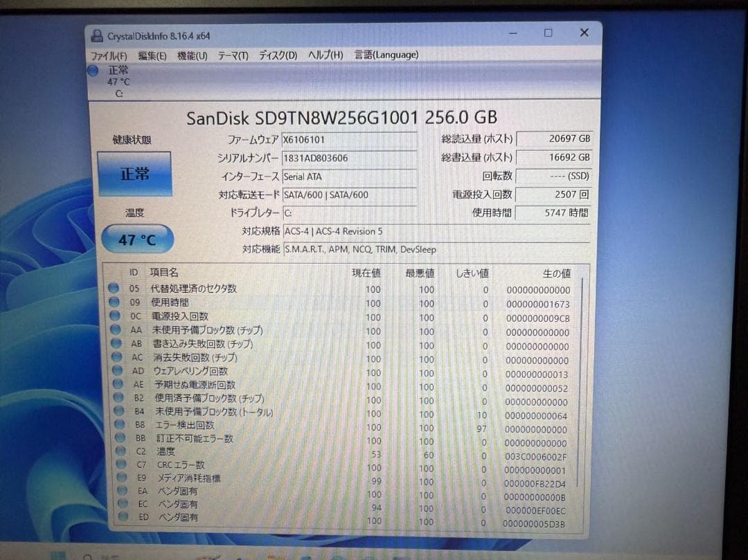Open the テーマ(T) menu
This screenshot has height=560, width=748.
coord(233,55)
